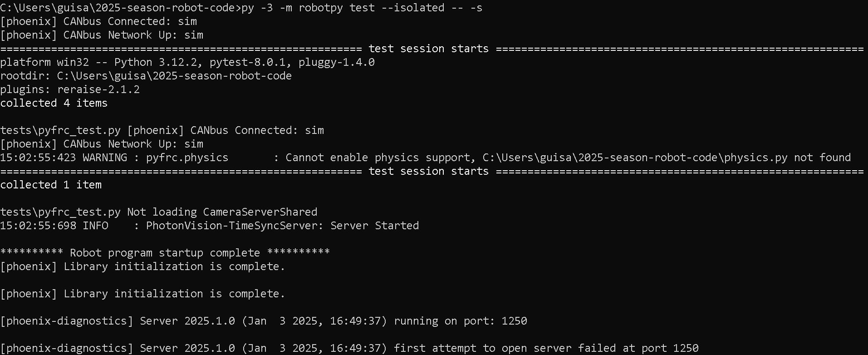
Task: Click the first test session starts header
Action: pos(428,49)
